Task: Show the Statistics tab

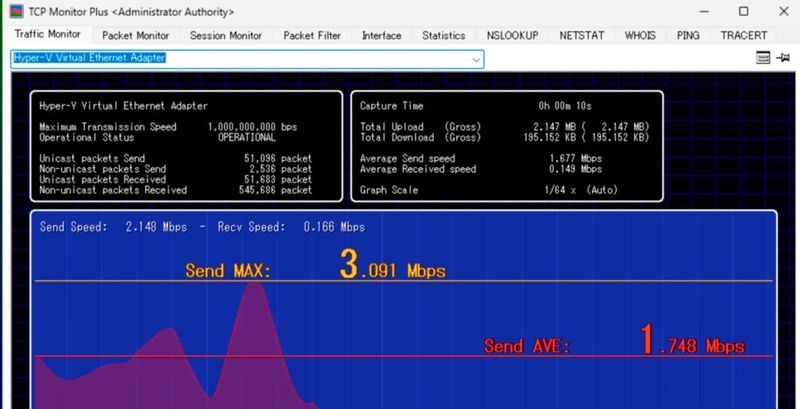Action: tap(443, 36)
